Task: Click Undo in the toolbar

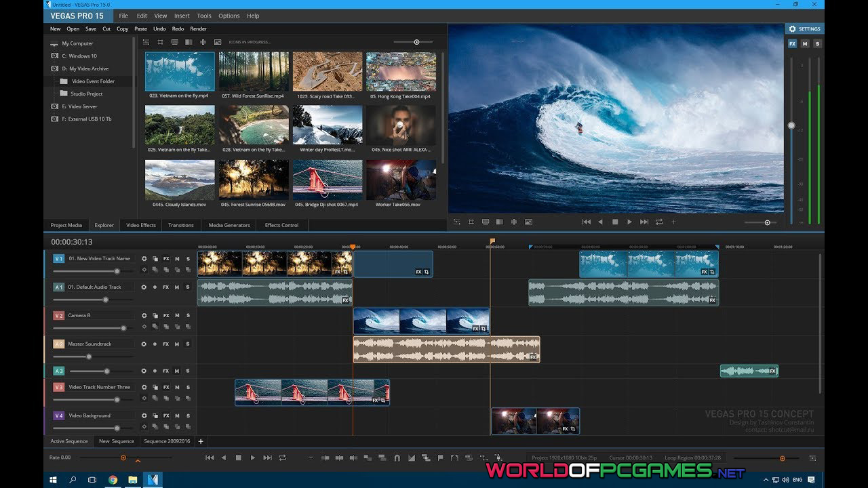Action: pos(159,29)
